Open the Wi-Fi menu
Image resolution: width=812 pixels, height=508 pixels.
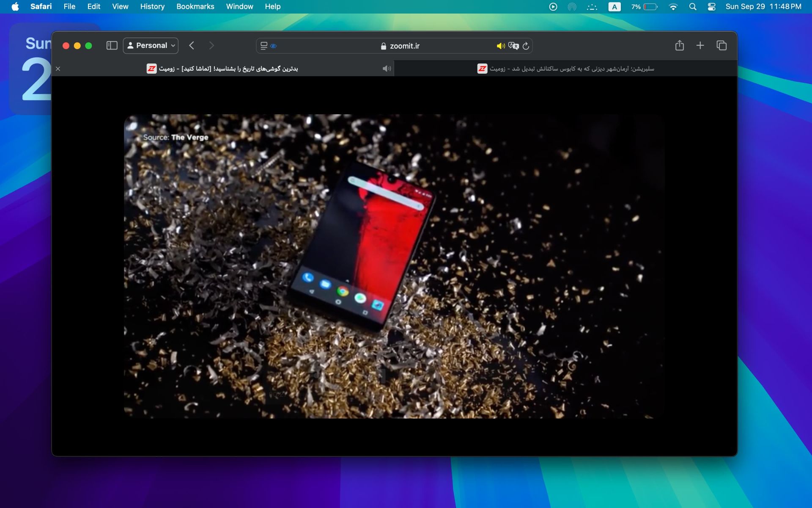[673, 7]
